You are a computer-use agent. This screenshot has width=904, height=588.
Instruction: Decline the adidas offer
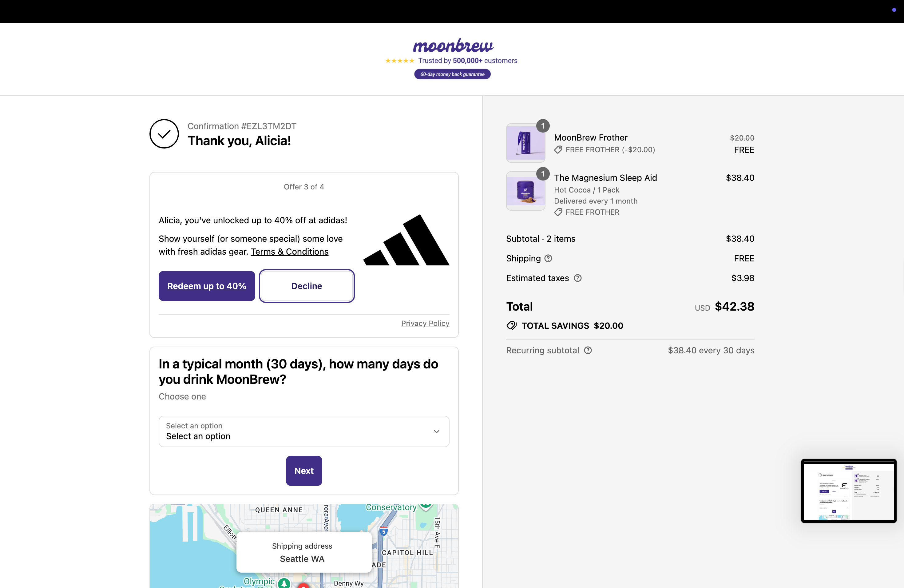(x=307, y=286)
